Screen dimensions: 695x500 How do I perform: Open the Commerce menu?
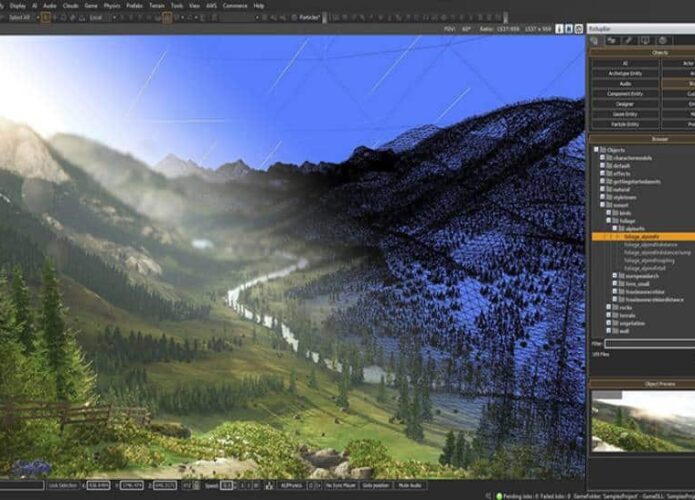[x=235, y=6]
